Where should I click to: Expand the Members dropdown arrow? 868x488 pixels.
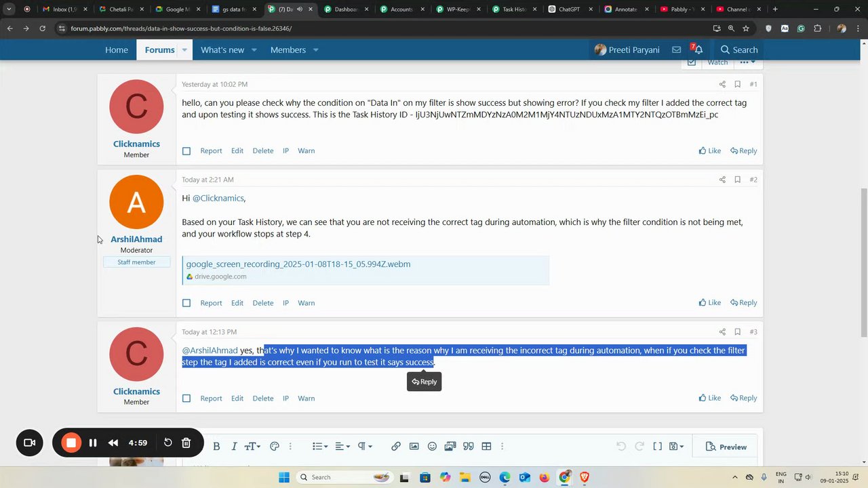click(315, 50)
